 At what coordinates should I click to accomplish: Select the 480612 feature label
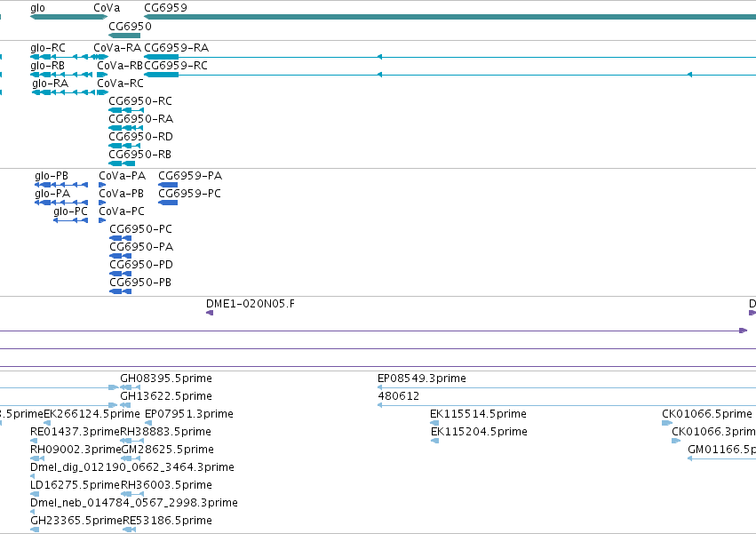pos(398,396)
